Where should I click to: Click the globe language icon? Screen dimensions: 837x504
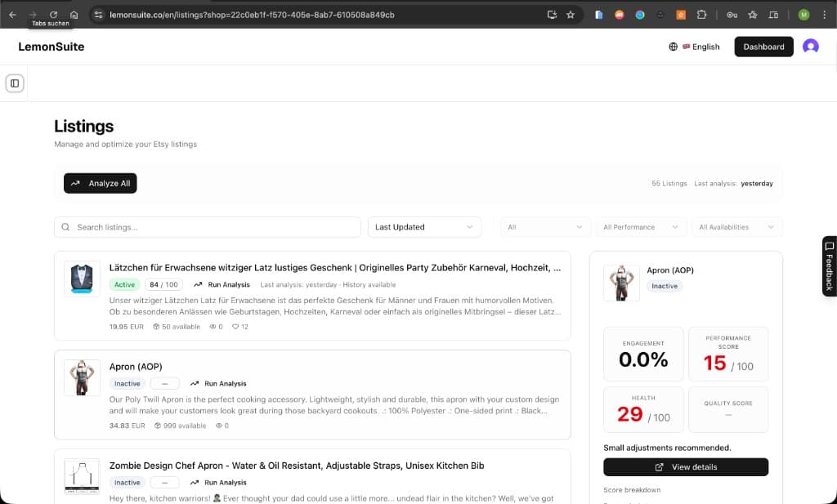[x=674, y=47]
